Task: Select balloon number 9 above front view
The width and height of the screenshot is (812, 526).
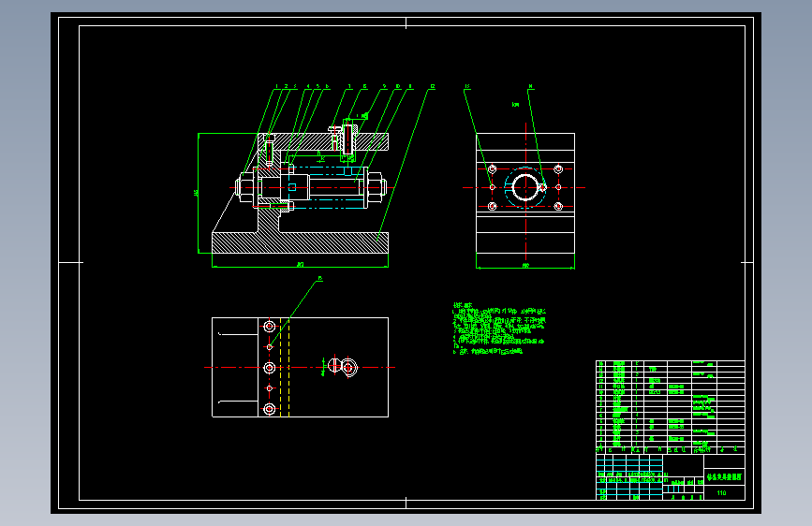Action: 385,86
